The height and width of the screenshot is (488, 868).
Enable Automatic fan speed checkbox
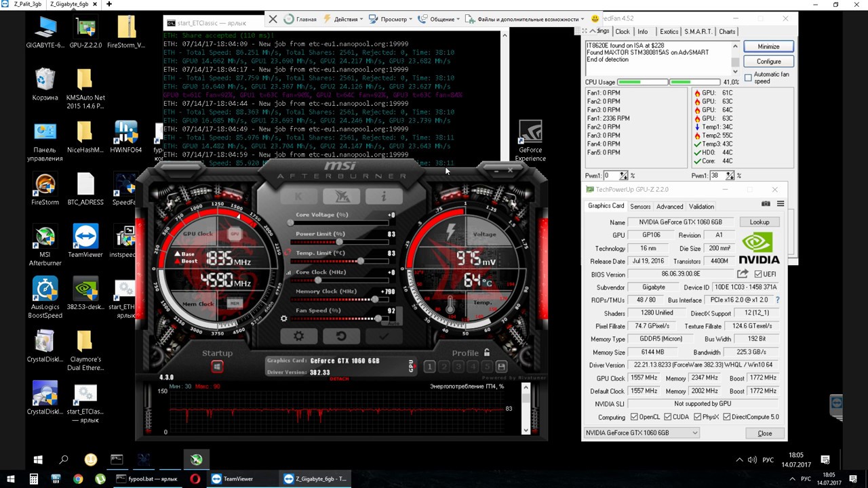[x=748, y=77]
